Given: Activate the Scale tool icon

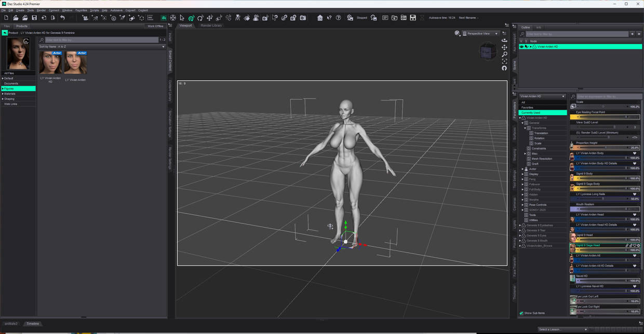Looking at the screenshot, I should pos(219,18).
